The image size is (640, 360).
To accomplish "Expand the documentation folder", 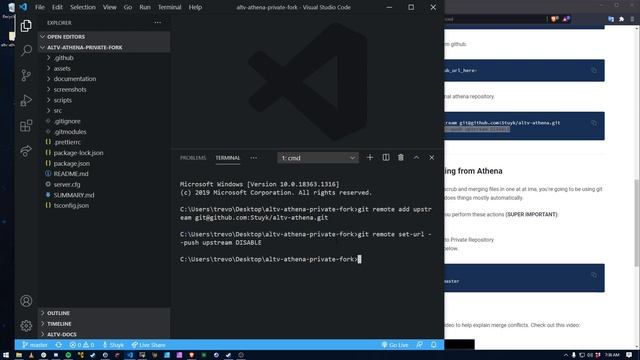I will point(104,79).
